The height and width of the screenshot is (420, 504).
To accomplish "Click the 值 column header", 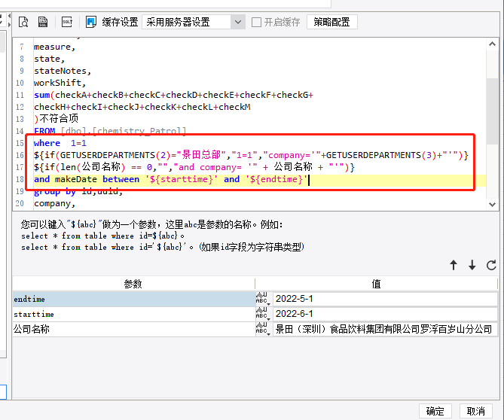I will (376, 284).
